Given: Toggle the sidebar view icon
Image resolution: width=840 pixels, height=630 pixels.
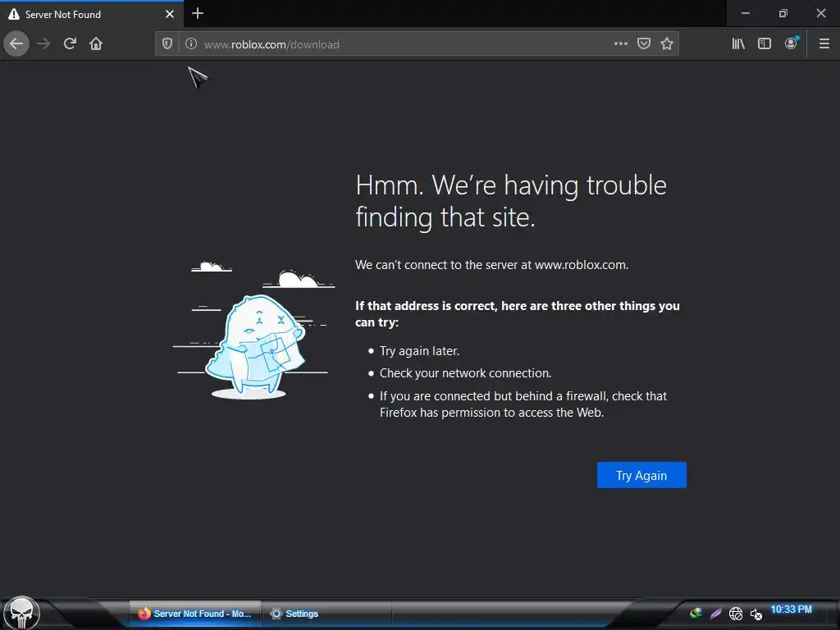Looking at the screenshot, I should (x=765, y=43).
